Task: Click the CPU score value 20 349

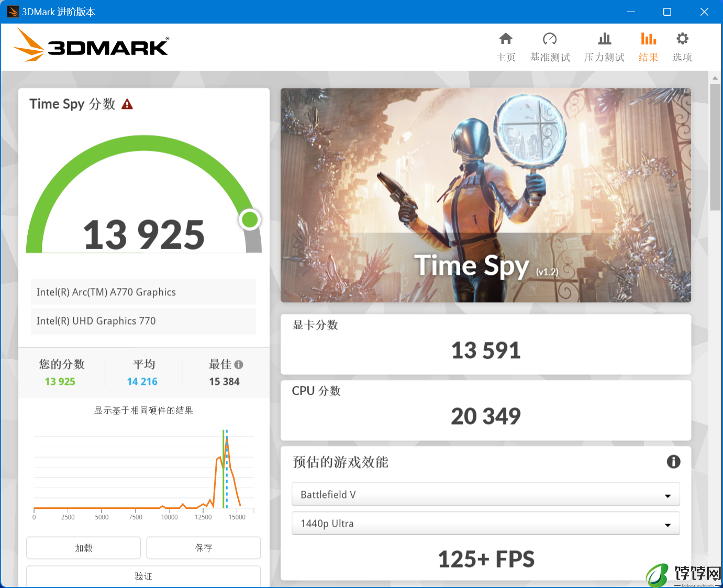Action: [x=486, y=416]
